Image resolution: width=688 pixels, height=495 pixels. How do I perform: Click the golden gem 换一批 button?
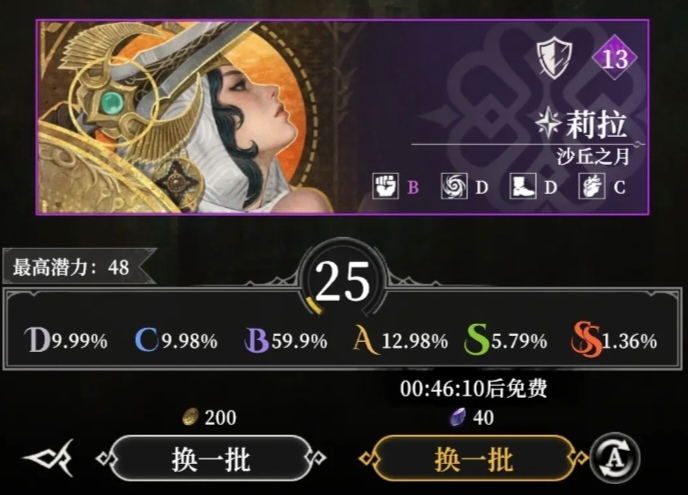point(473,459)
